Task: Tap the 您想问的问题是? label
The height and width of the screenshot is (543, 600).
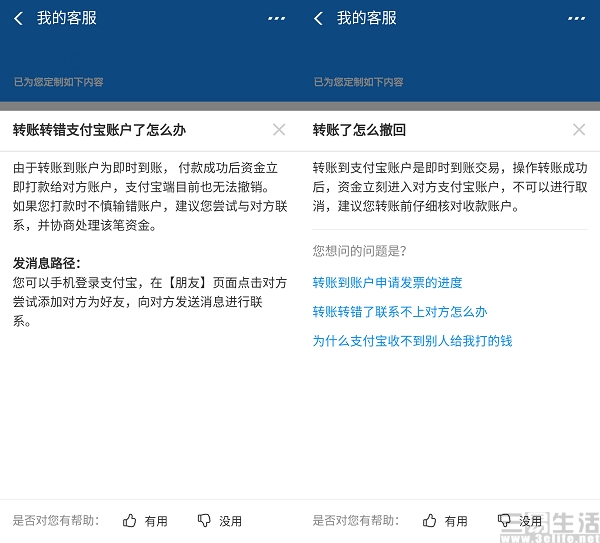Action: tap(359, 250)
